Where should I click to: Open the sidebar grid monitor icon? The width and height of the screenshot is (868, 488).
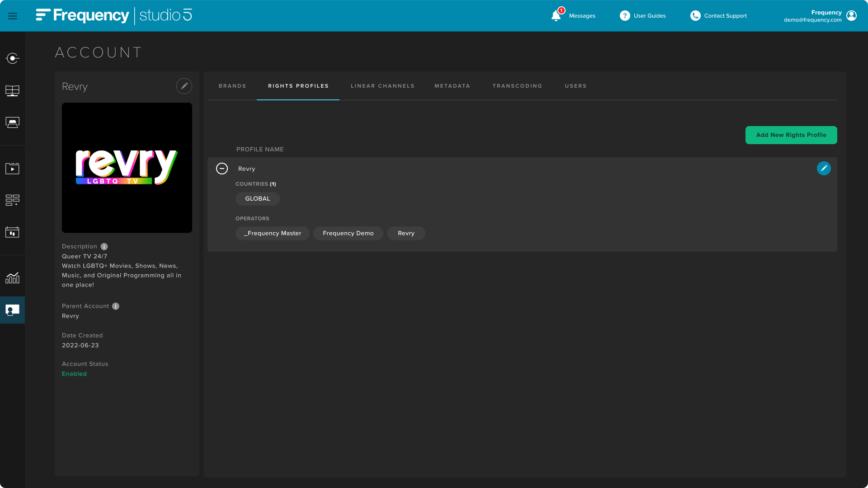[x=12, y=91]
